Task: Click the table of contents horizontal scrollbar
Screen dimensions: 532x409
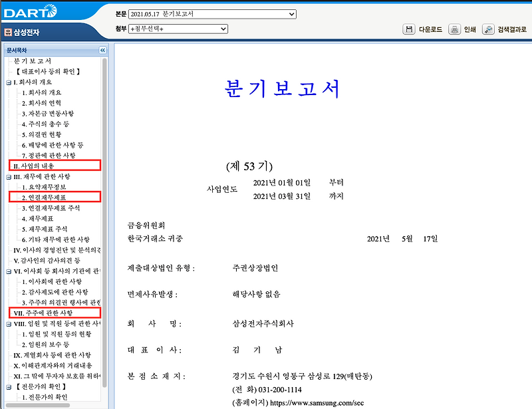Action: [38, 405]
